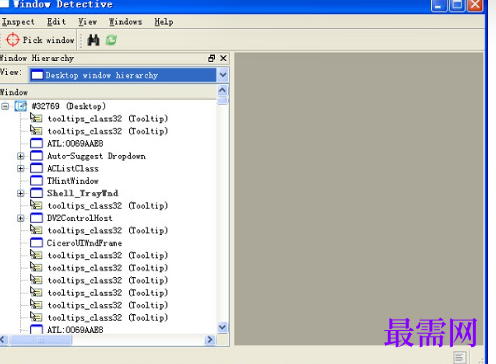Click the #32769 Desktop node icon
This screenshot has height=364, width=496.
21,106
